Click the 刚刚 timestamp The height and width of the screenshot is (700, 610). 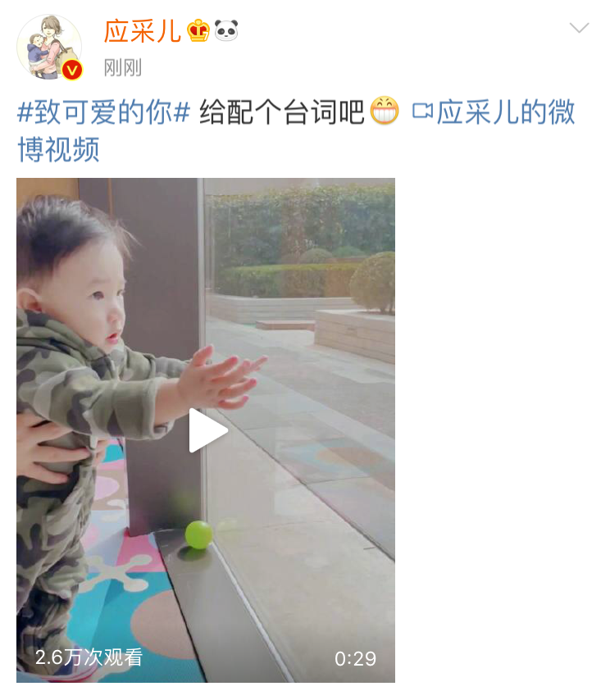click(x=122, y=68)
